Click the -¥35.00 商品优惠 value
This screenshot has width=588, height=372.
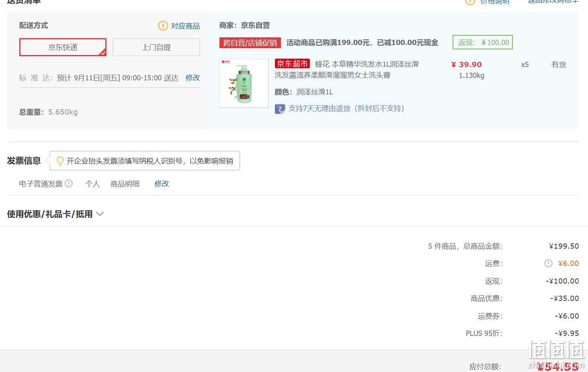click(565, 298)
